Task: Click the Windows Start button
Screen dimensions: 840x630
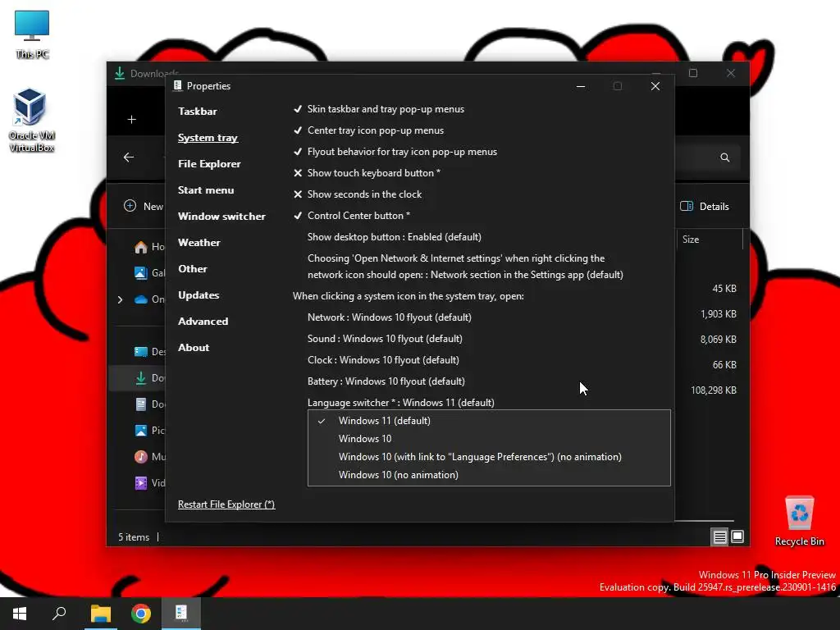Action: tap(20, 614)
